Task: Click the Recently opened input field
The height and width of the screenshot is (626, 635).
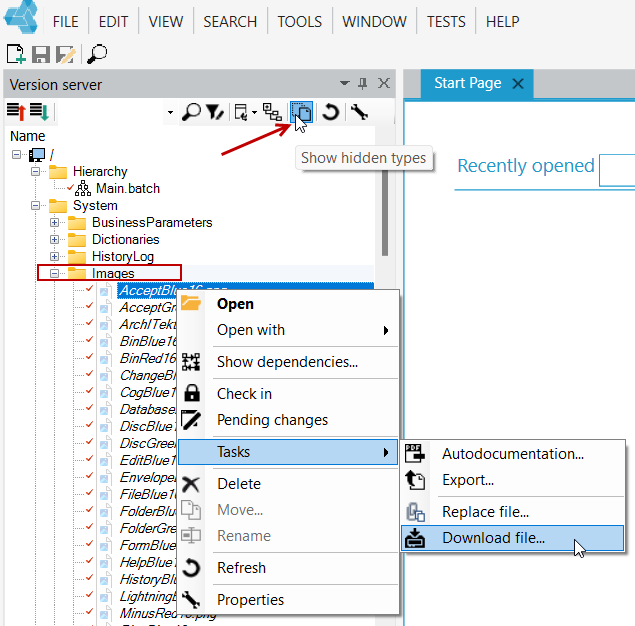Action: tap(617, 170)
